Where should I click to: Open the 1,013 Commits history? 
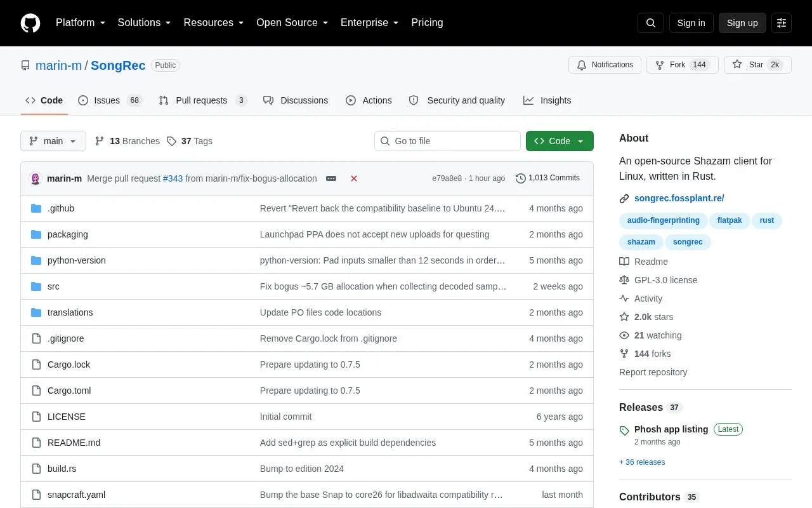coord(548,178)
